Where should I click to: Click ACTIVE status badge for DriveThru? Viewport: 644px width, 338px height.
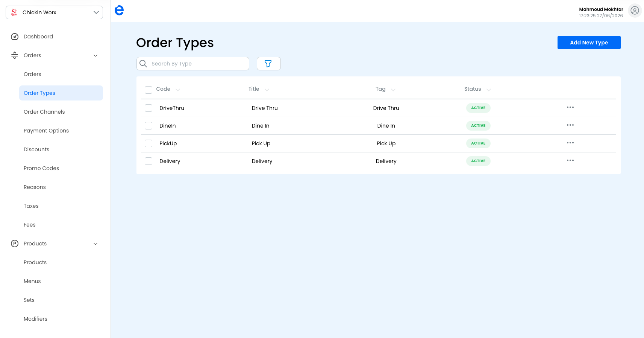[x=478, y=108]
